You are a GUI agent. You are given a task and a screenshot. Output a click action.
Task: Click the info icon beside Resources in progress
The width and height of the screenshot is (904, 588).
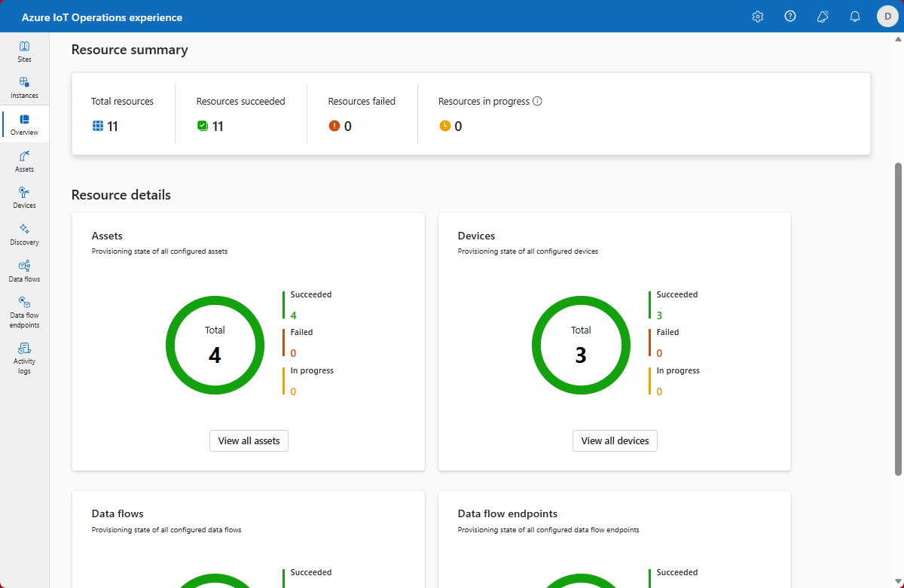point(537,101)
